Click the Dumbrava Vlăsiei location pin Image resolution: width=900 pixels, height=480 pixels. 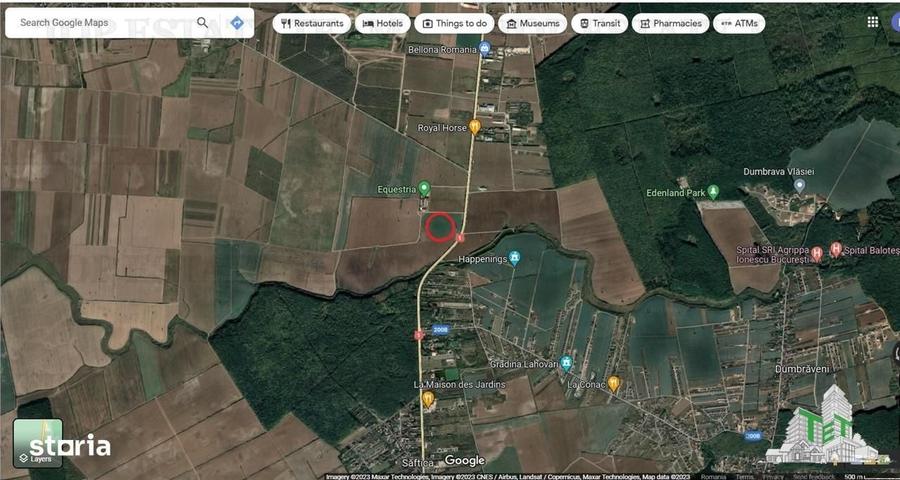(799, 185)
